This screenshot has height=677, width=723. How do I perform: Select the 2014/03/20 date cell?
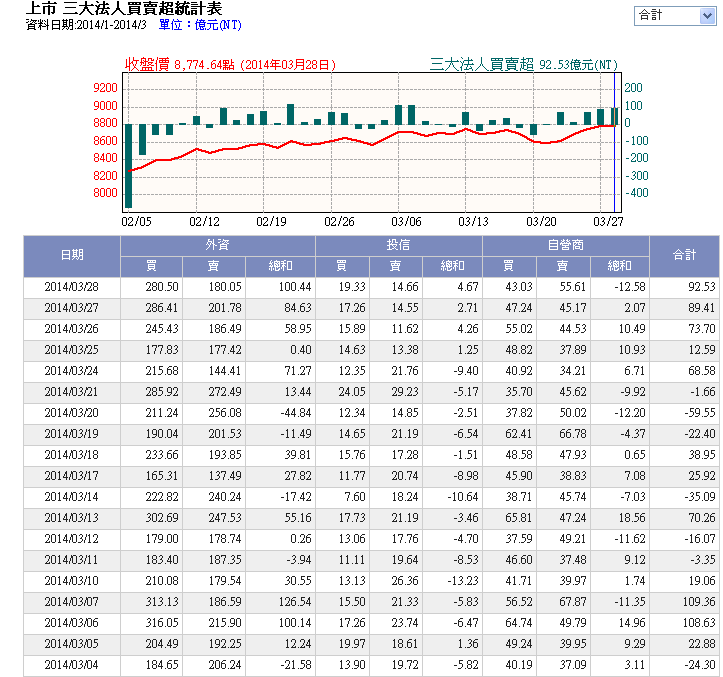click(71, 413)
